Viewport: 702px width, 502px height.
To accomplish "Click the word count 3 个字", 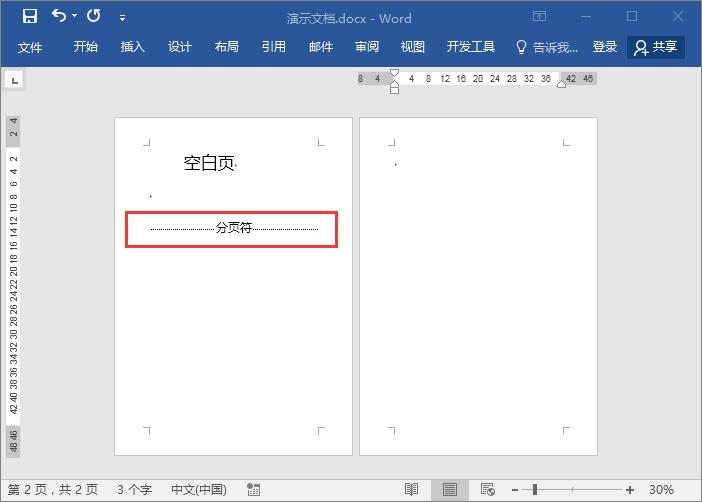I will pyautogui.click(x=134, y=489).
